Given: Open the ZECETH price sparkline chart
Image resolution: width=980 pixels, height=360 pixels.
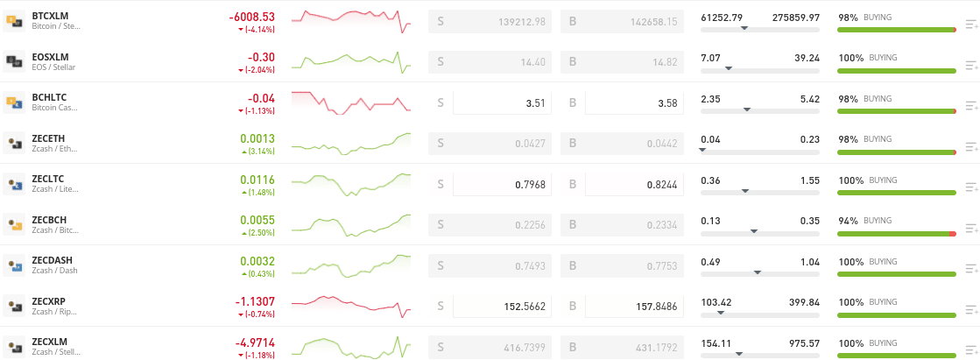Looking at the screenshot, I should point(351,144).
